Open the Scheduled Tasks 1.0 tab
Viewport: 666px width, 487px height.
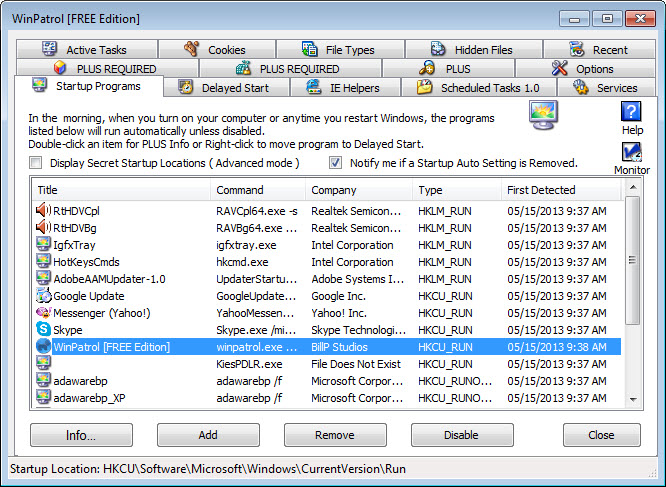coord(479,87)
